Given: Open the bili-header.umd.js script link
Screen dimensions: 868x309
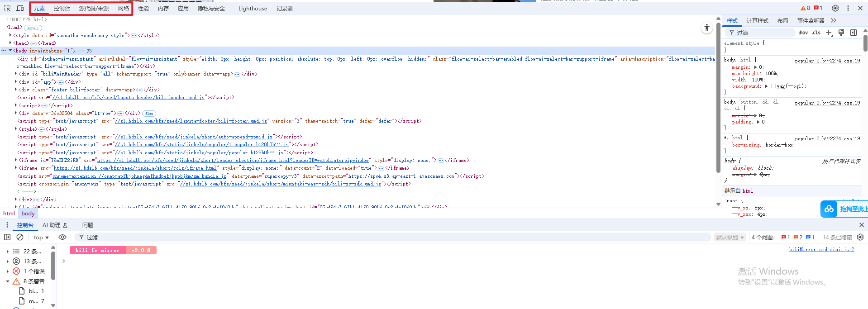Looking at the screenshot, I should click(128, 97).
